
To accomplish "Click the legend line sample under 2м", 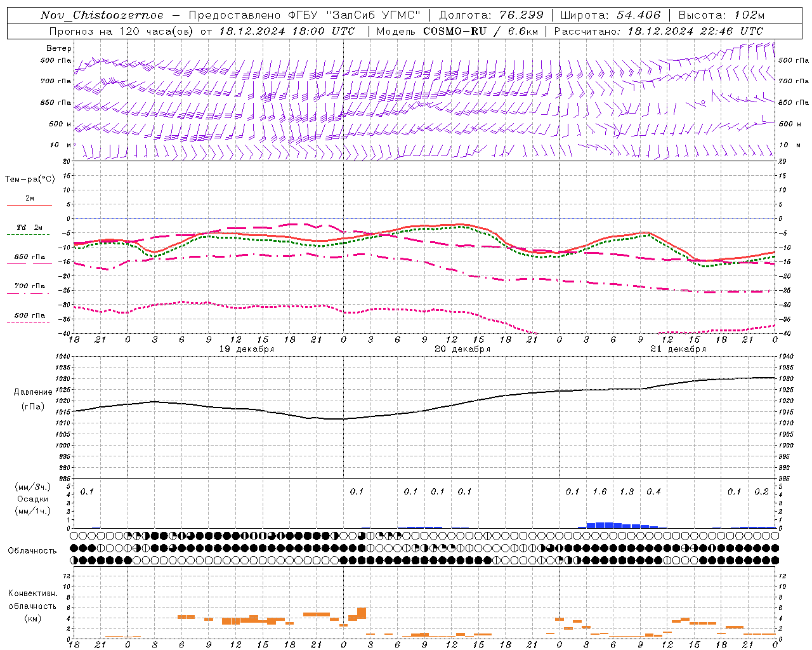I will click(x=29, y=205).
